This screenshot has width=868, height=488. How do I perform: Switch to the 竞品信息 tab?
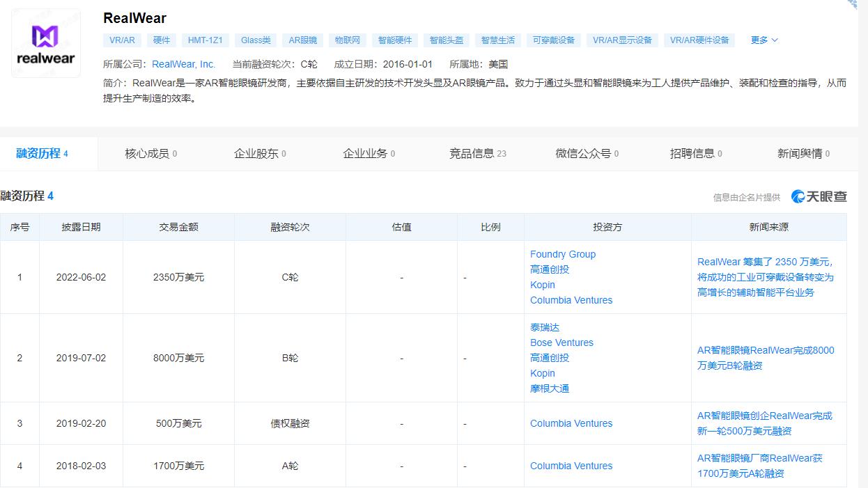click(x=478, y=154)
